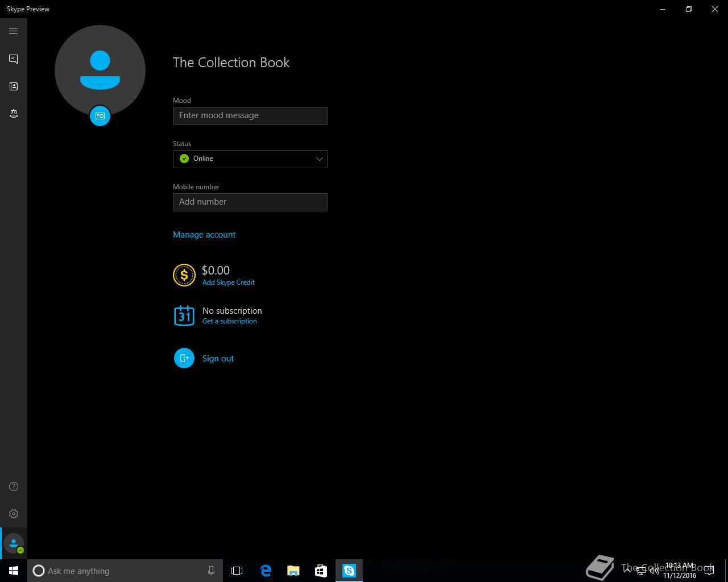This screenshot has width=728, height=582.
Task: Click the Cortana Ask me anything box
Action: (125, 571)
